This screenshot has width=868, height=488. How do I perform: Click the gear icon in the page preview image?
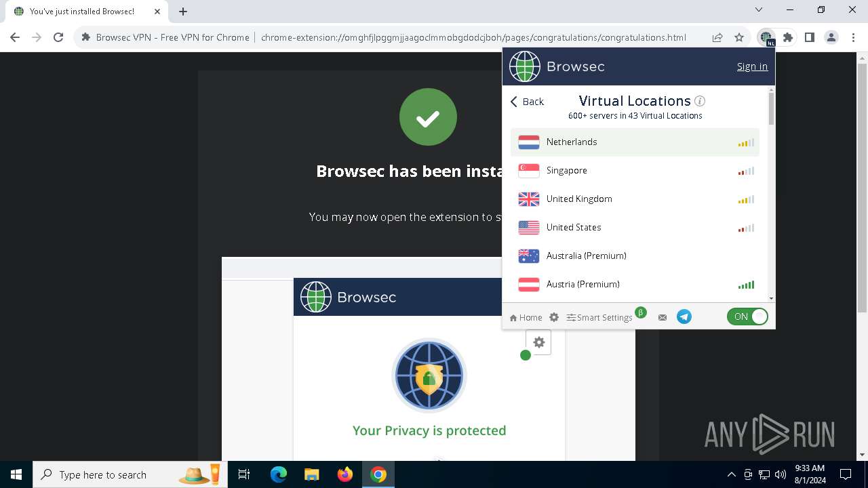539,343
